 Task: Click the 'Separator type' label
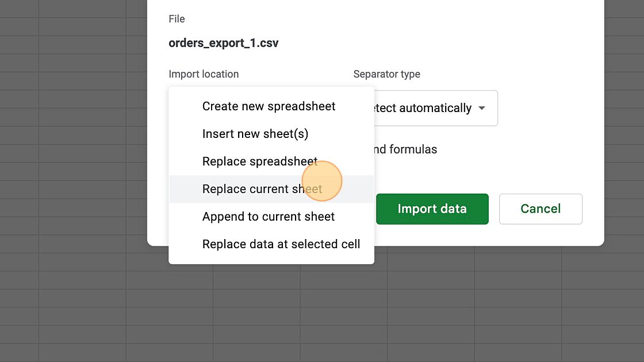[x=386, y=74]
